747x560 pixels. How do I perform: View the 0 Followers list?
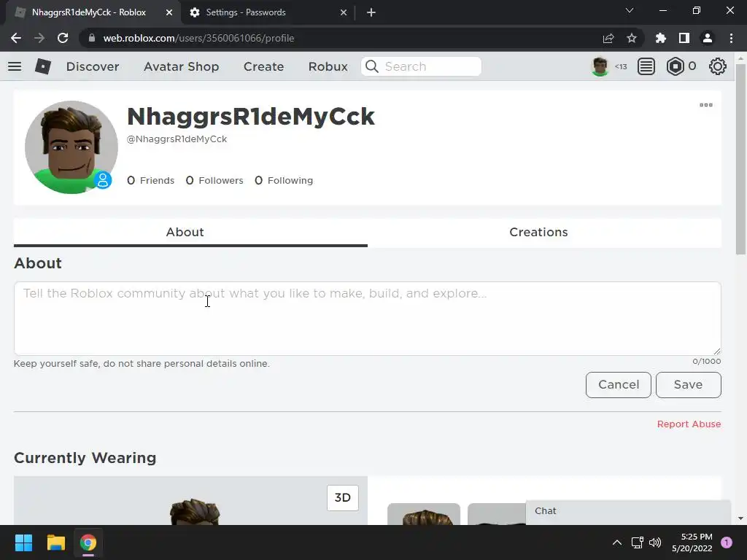[214, 181]
